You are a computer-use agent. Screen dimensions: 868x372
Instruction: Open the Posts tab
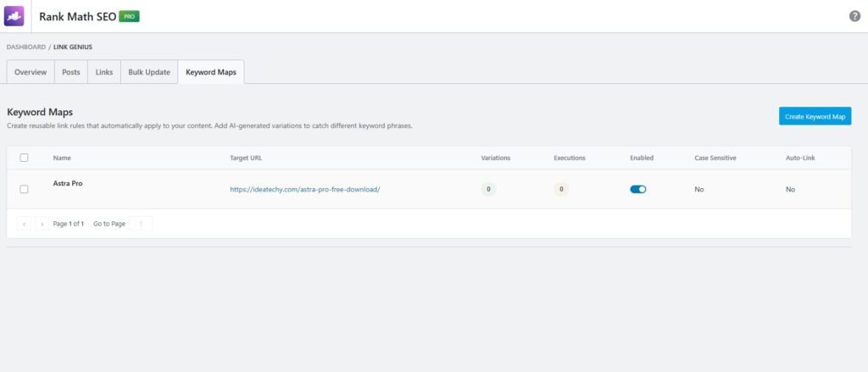coord(71,73)
